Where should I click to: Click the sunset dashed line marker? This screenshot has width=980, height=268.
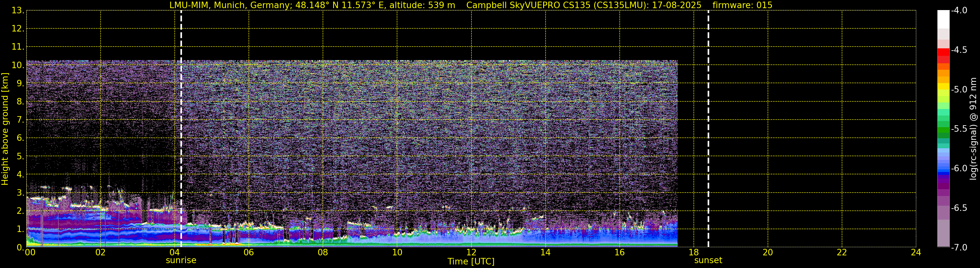(x=708, y=129)
